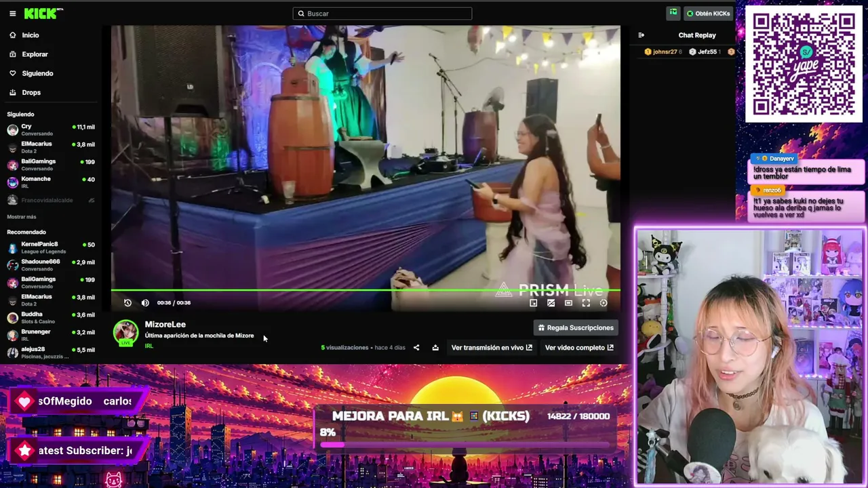
Task: Click the export clip icon
Action: 435,348
